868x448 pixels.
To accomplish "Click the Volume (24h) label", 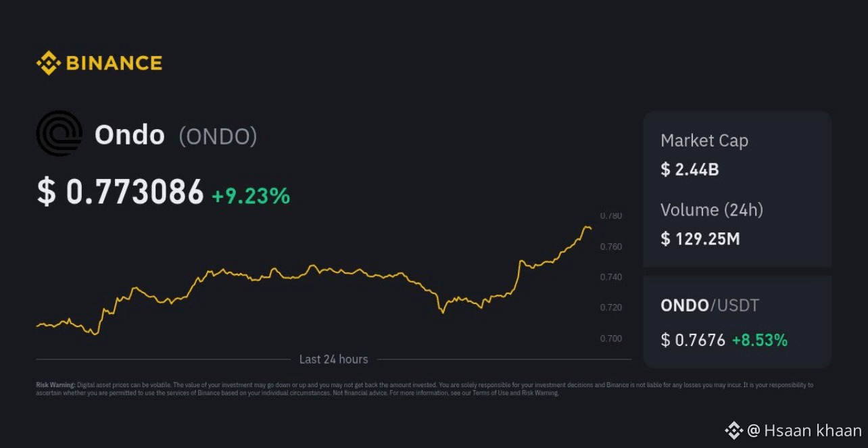I will pyautogui.click(x=712, y=210).
